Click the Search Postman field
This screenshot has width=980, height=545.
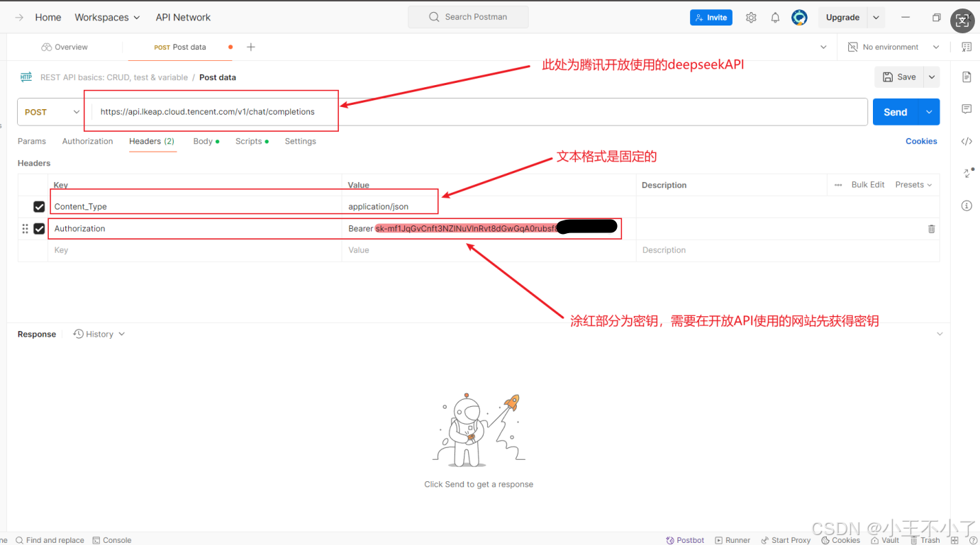pos(468,17)
